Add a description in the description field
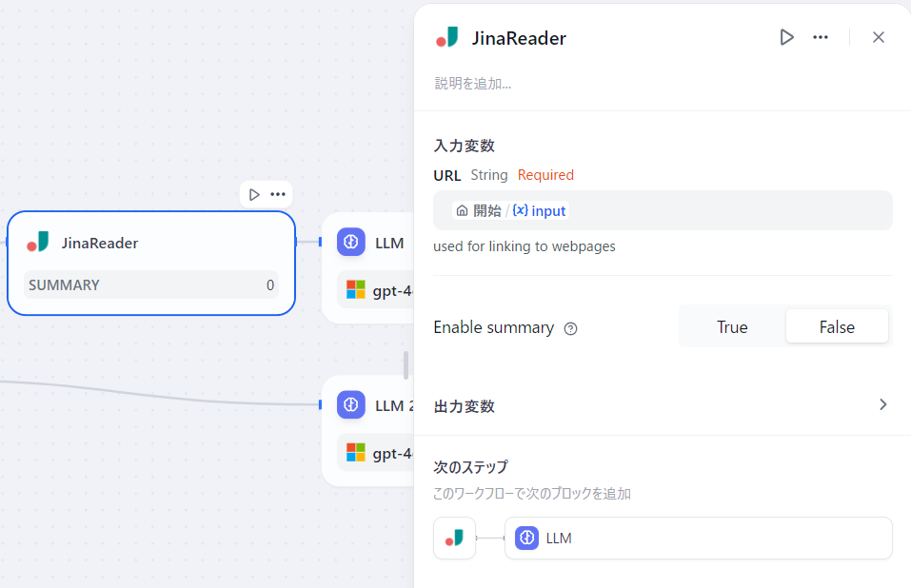Image resolution: width=911 pixels, height=588 pixels. 473,84
